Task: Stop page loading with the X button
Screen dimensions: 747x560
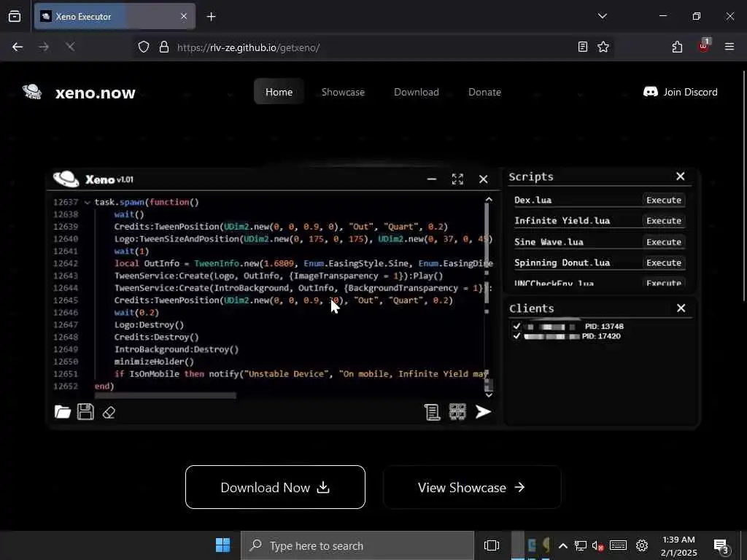Action: (x=70, y=47)
